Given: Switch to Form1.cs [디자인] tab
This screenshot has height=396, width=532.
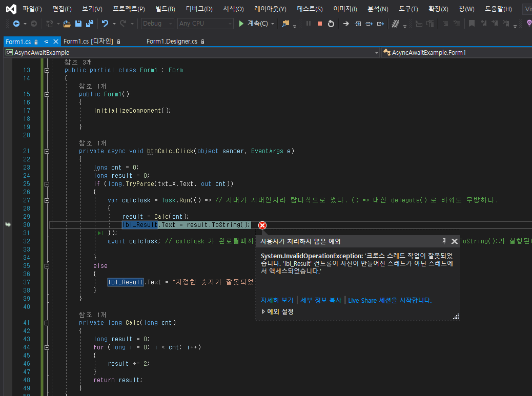Looking at the screenshot, I should click(92, 41).
